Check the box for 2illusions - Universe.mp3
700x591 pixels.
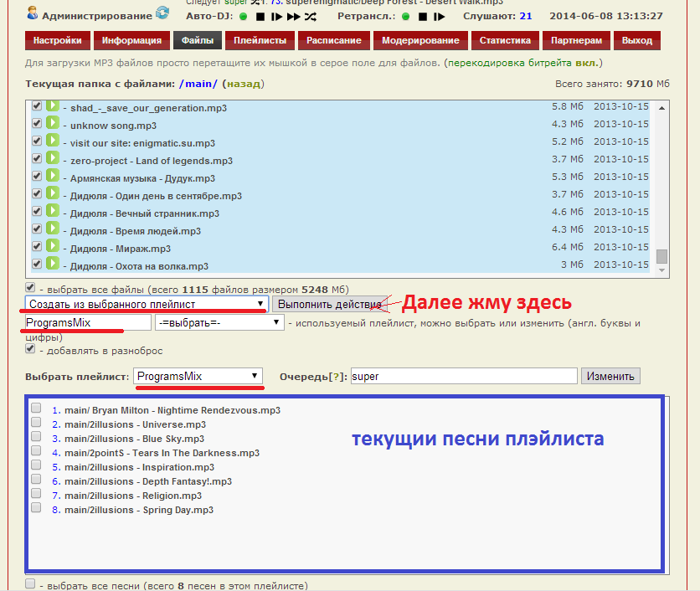[x=36, y=424]
